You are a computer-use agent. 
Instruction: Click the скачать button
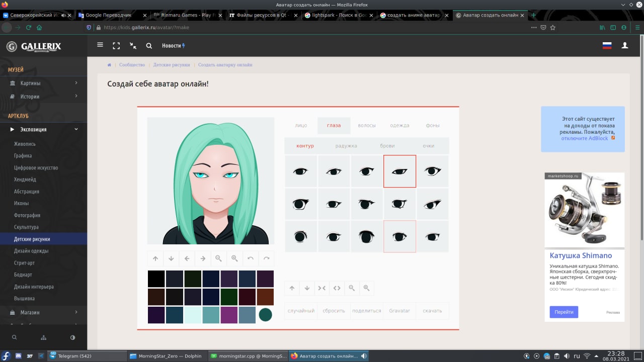tap(432, 311)
